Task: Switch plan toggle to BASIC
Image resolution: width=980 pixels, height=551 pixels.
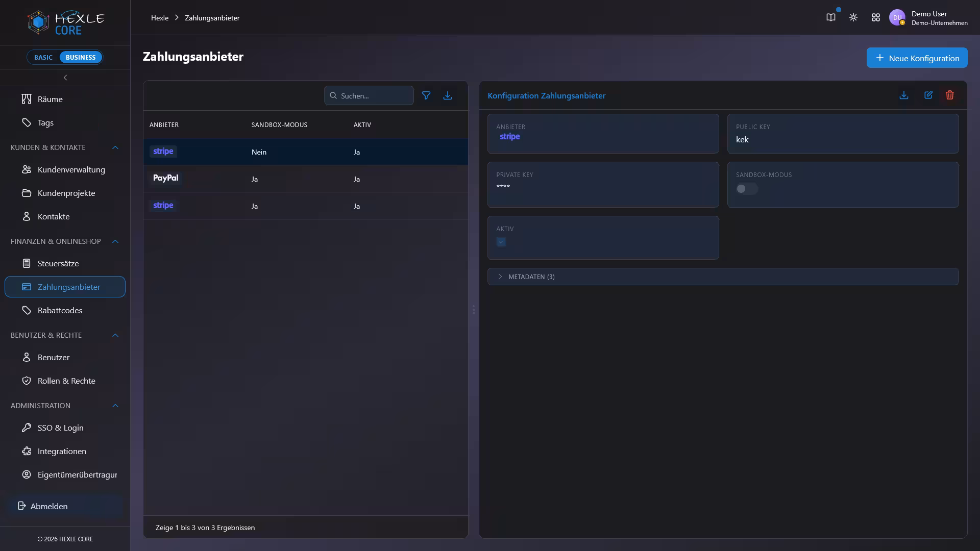Action: [43, 57]
